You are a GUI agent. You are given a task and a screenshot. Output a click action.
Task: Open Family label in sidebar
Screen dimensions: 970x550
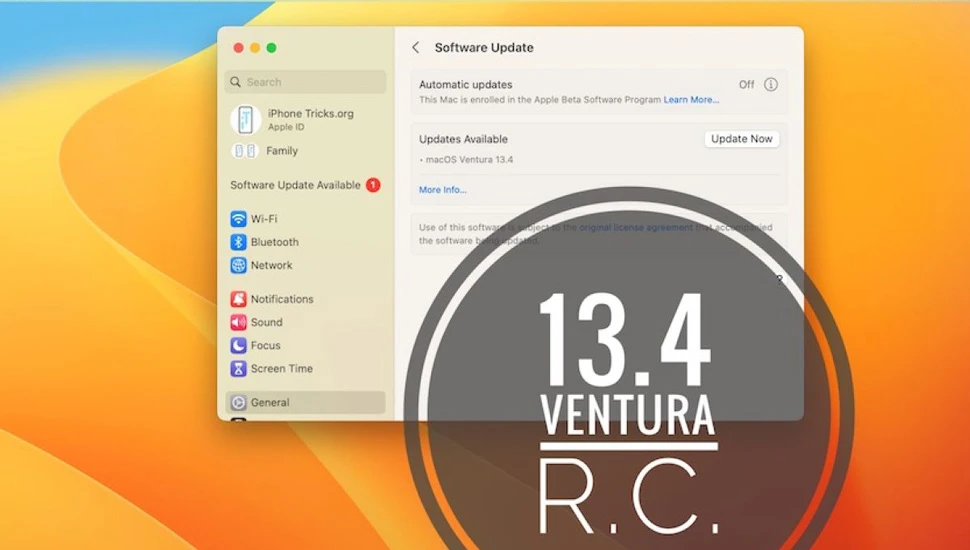pyautogui.click(x=281, y=151)
